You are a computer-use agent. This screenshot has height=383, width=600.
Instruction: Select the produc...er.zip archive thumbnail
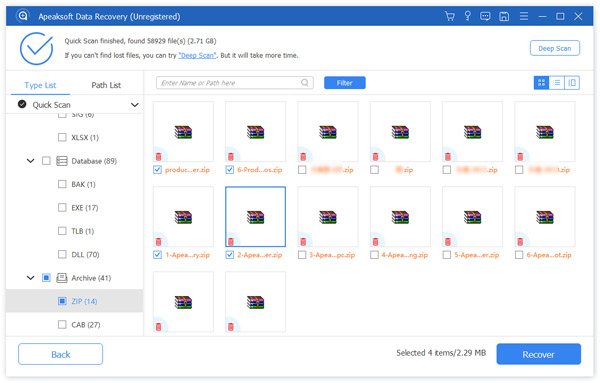pyautogui.click(x=183, y=132)
